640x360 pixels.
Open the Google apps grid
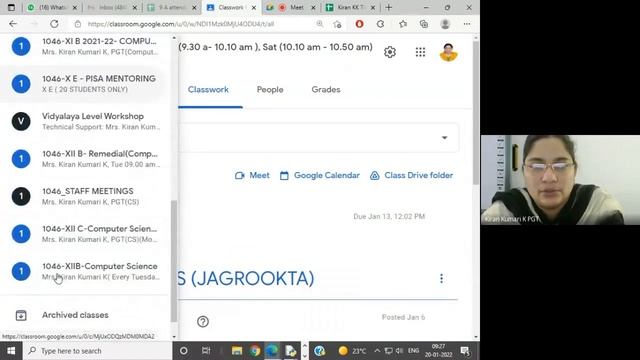point(420,52)
